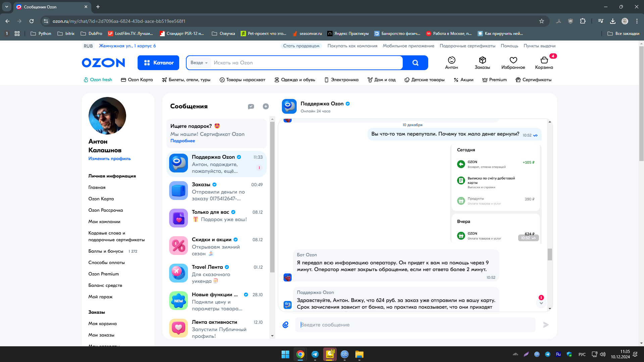This screenshot has height=362, width=644.
Task: Click Мобильное приложение link
Action: click(408, 46)
